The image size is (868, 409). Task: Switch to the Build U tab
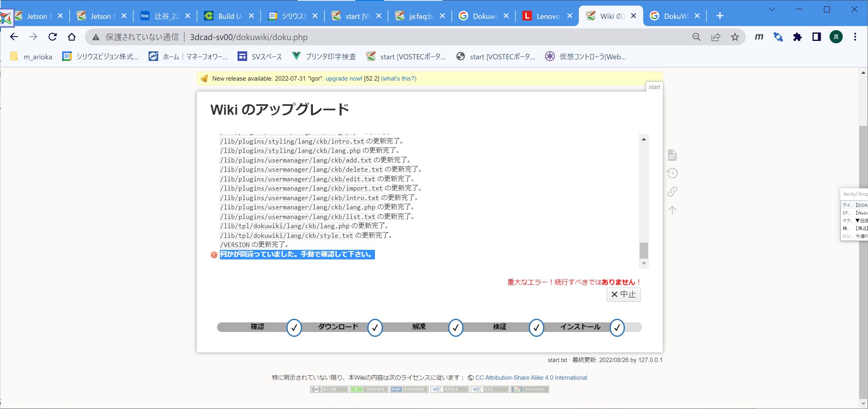tap(229, 16)
